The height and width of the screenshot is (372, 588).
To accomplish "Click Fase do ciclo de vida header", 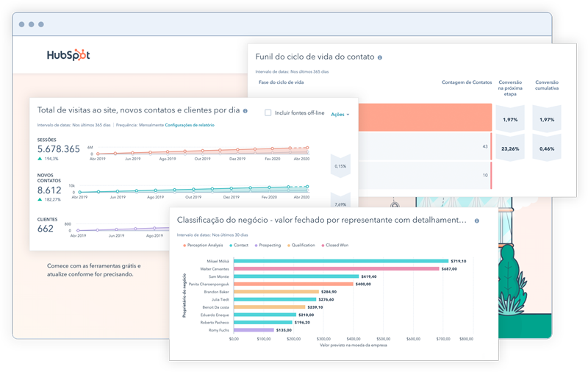I will coord(282,82).
